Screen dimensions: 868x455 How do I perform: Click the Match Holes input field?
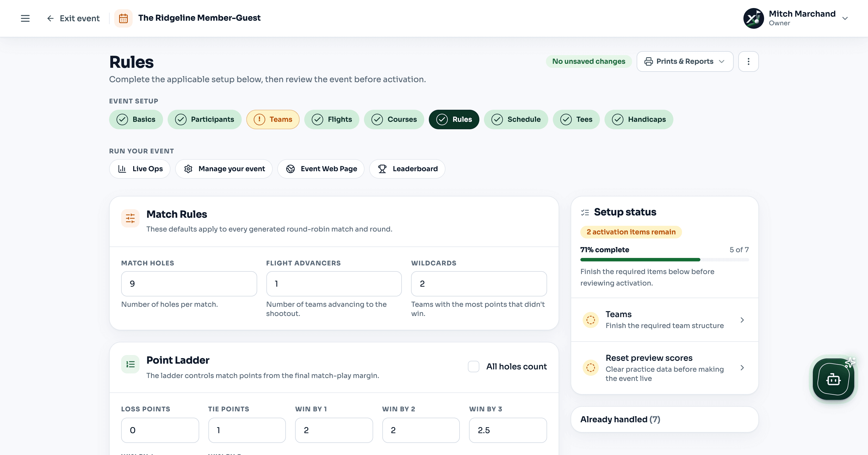(x=189, y=284)
